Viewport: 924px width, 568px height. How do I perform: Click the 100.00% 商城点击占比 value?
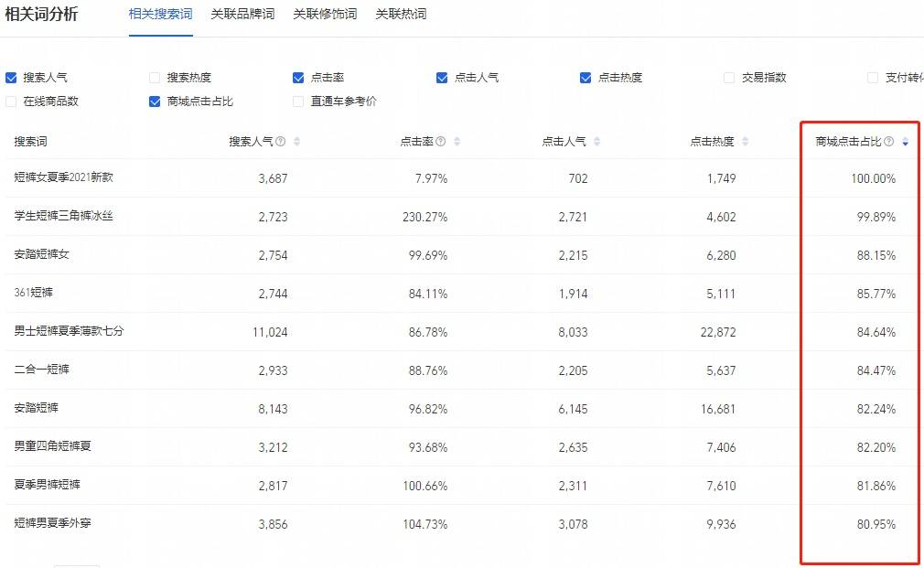874,178
